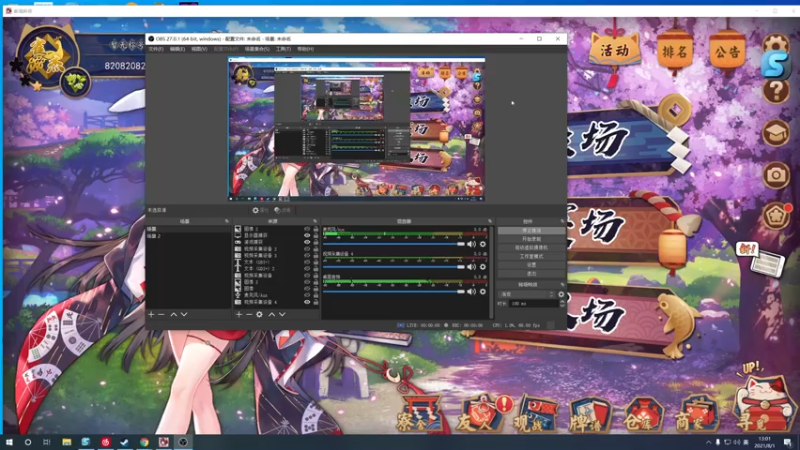Add a new scene with the plus icon

[151, 314]
